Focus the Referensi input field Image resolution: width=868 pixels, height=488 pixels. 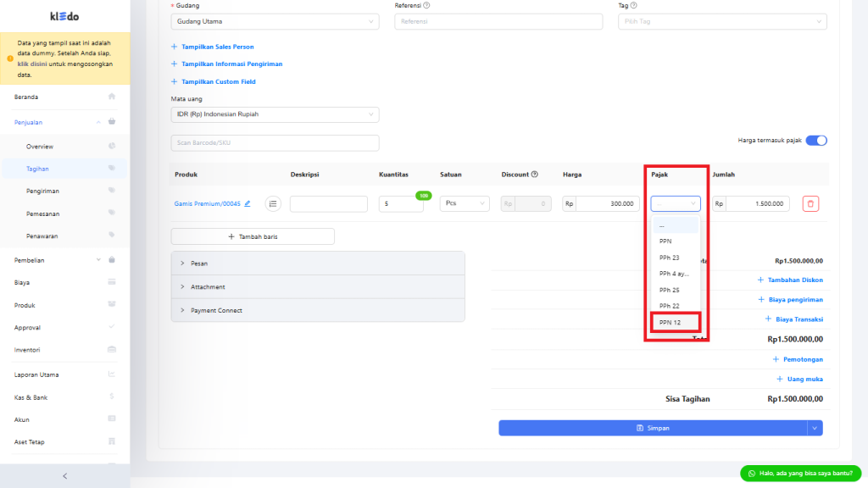pyautogui.click(x=498, y=21)
